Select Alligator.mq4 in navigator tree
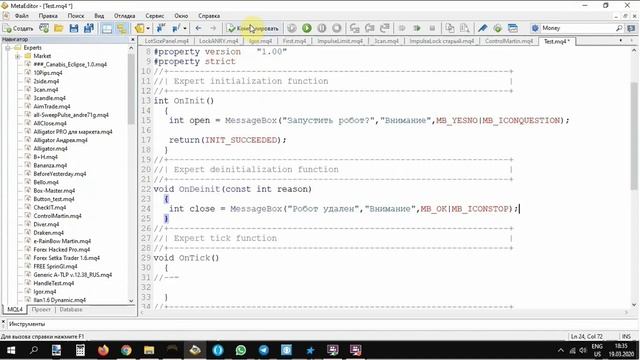Image resolution: width=640 pixels, height=360 pixels. point(50,149)
